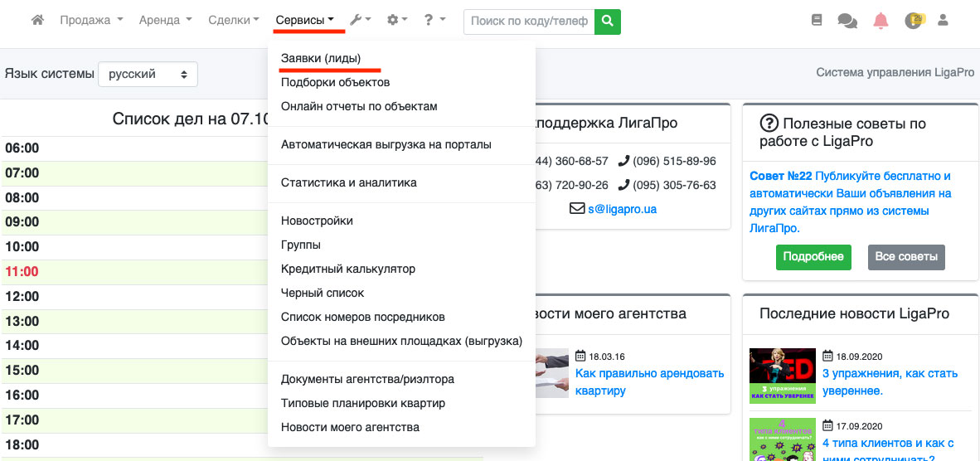Open the system language selector русский

pyautogui.click(x=148, y=74)
